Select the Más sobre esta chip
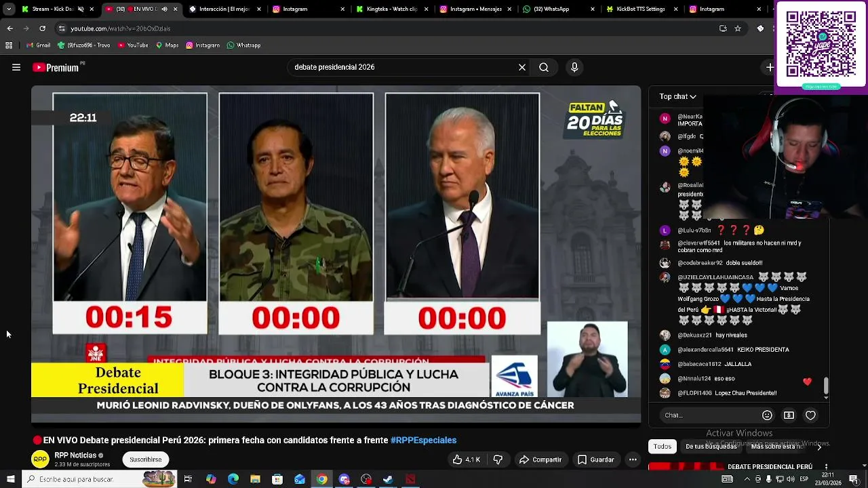This screenshot has height=488, width=868. pyautogui.click(x=776, y=446)
